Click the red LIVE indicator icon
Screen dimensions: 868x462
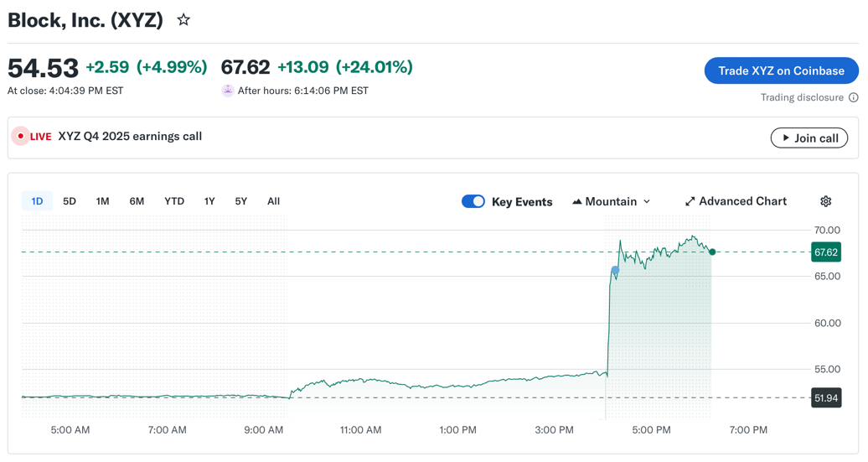[21, 137]
